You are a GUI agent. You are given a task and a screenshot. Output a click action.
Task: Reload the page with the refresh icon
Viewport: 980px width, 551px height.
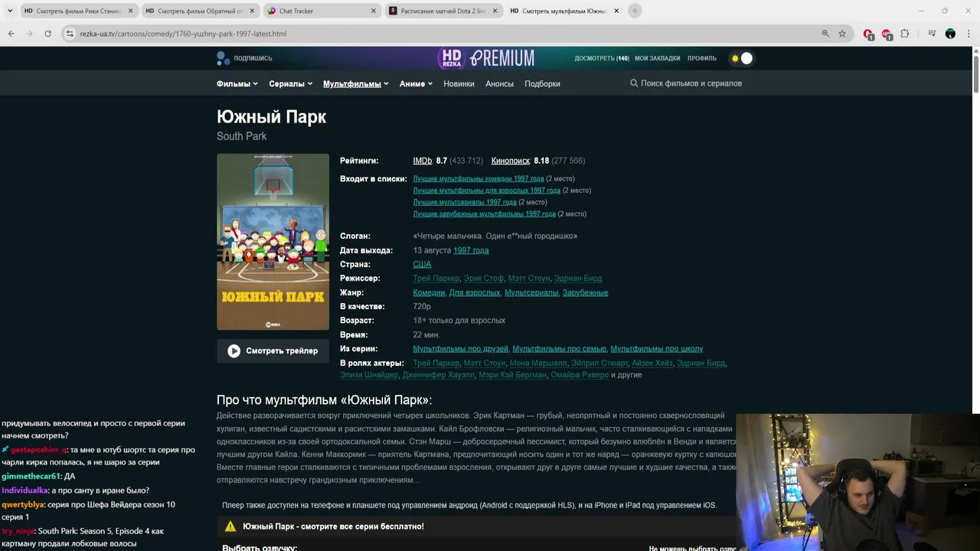[x=47, y=34]
